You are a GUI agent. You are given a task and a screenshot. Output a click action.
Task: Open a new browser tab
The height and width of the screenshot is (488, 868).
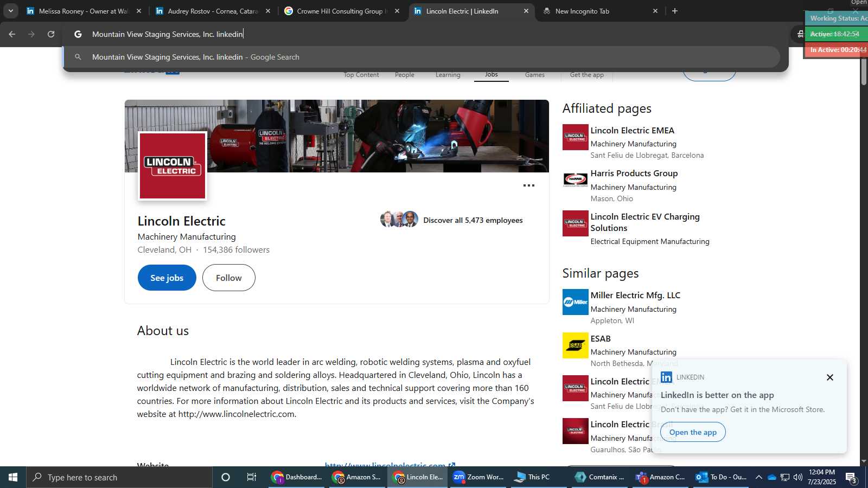[x=675, y=11]
